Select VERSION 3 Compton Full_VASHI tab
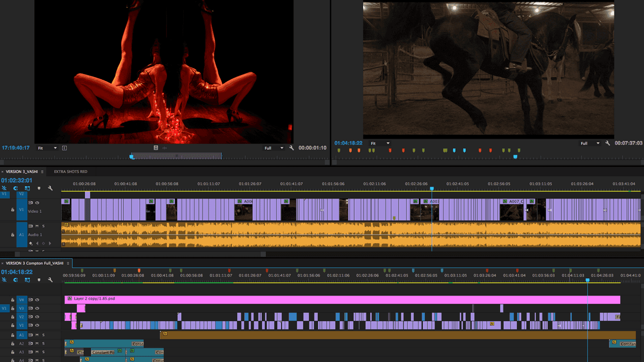 click(x=35, y=263)
